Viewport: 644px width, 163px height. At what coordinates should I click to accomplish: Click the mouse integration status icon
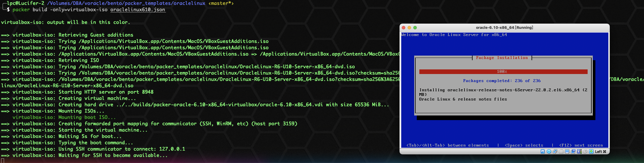[x=585, y=151]
